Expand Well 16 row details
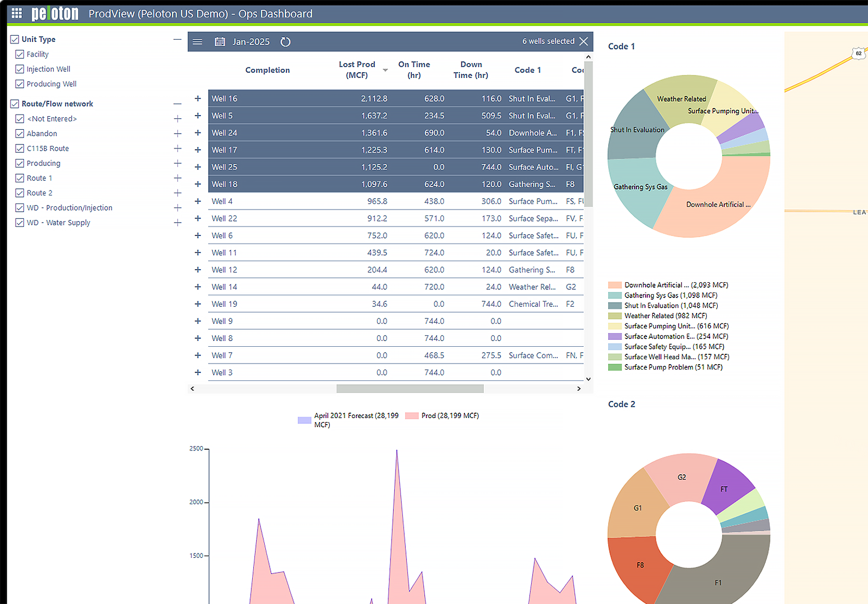 pyautogui.click(x=197, y=98)
